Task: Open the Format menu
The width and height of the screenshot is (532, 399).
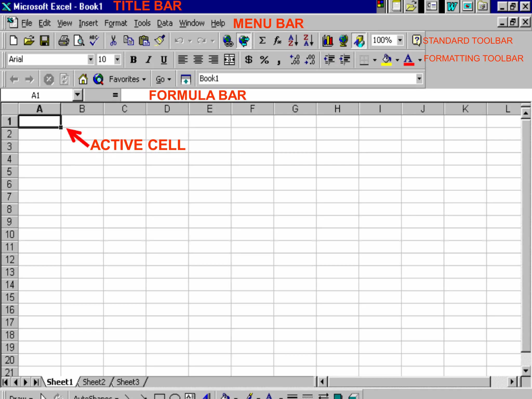Action: [x=116, y=23]
